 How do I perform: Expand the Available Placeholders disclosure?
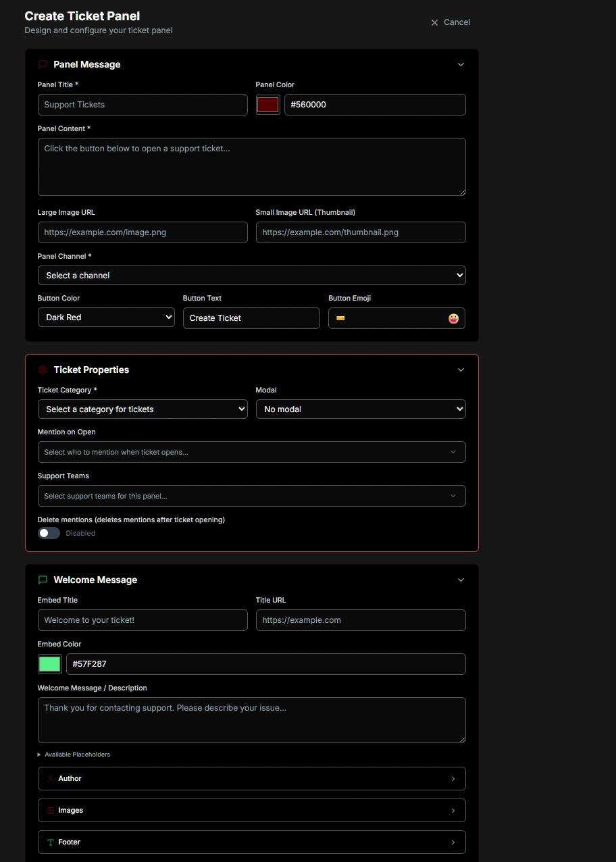pos(38,754)
